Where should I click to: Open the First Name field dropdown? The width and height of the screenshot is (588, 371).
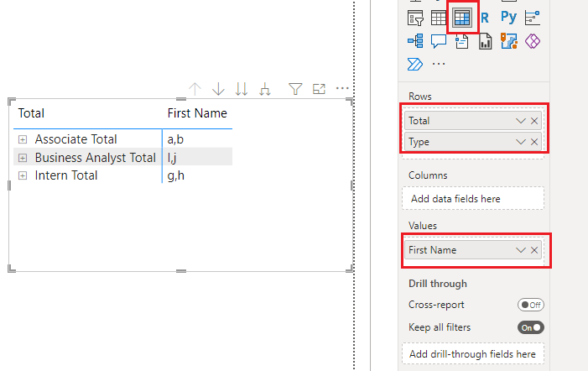coord(521,250)
